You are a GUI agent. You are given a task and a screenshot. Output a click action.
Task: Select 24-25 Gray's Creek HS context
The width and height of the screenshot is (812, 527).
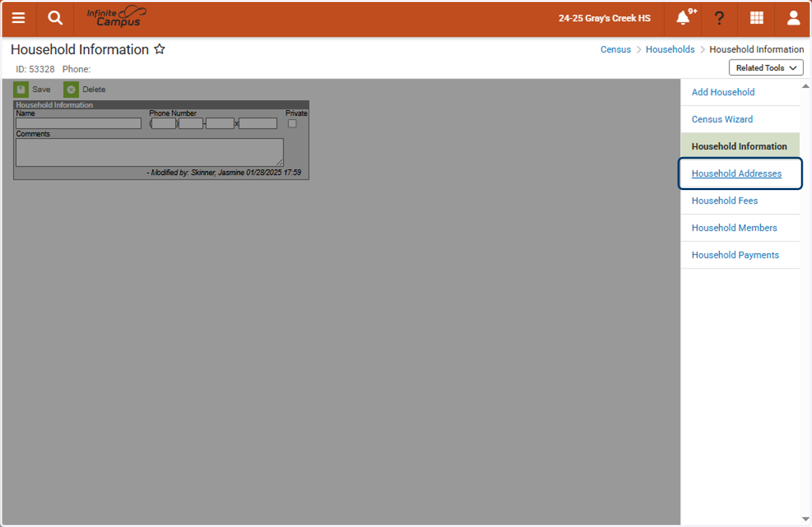604,18
